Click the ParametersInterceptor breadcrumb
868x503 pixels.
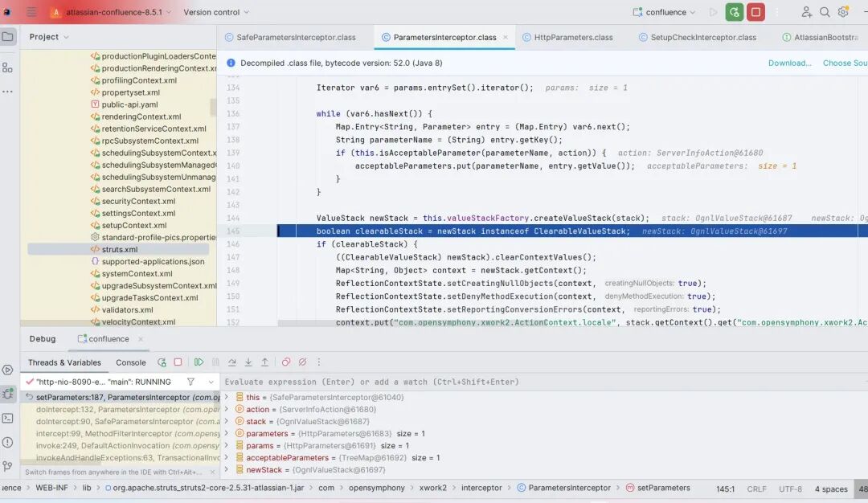(563, 488)
